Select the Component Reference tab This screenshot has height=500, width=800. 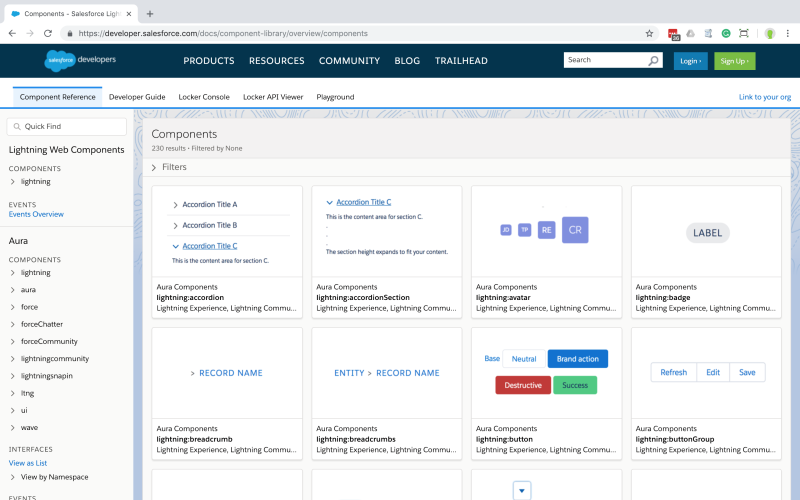[58, 97]
